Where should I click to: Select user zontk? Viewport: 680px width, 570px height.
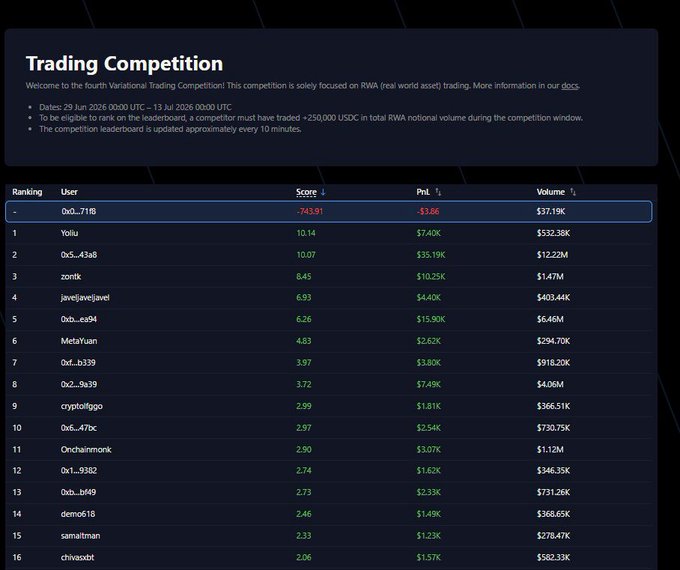coord(71,276)
